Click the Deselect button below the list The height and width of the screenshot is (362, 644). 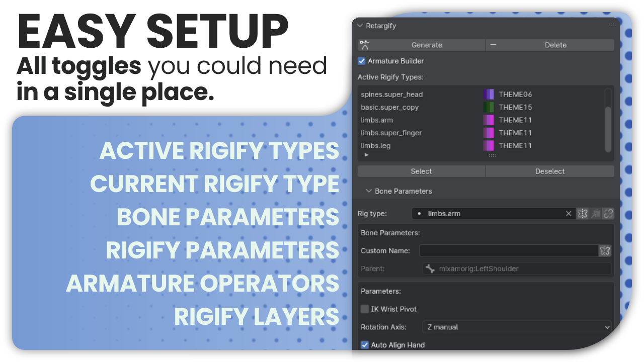pos(549,171)
